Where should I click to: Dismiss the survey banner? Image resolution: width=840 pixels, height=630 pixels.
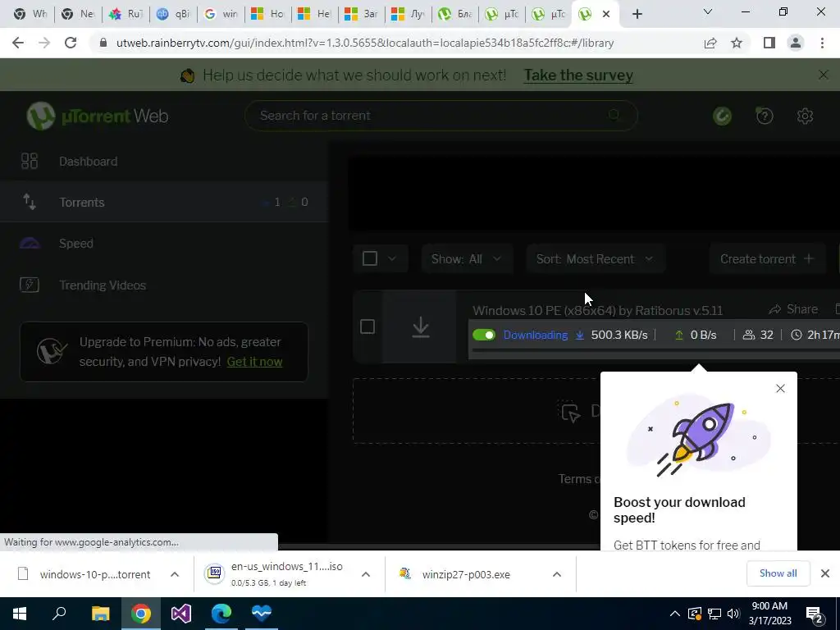click(x=824, y=75)
